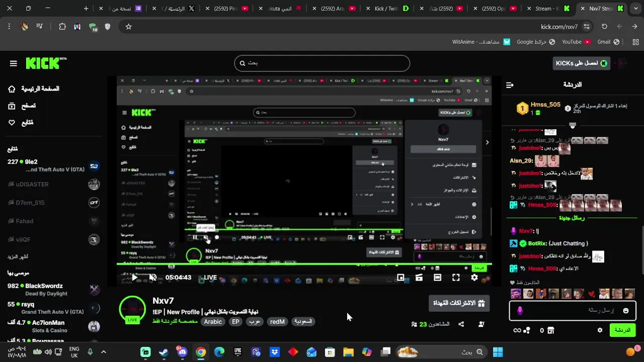The height and width of the screenshot is (362, 644).
Task: Show hidden system tray icons
Action: 104,352
